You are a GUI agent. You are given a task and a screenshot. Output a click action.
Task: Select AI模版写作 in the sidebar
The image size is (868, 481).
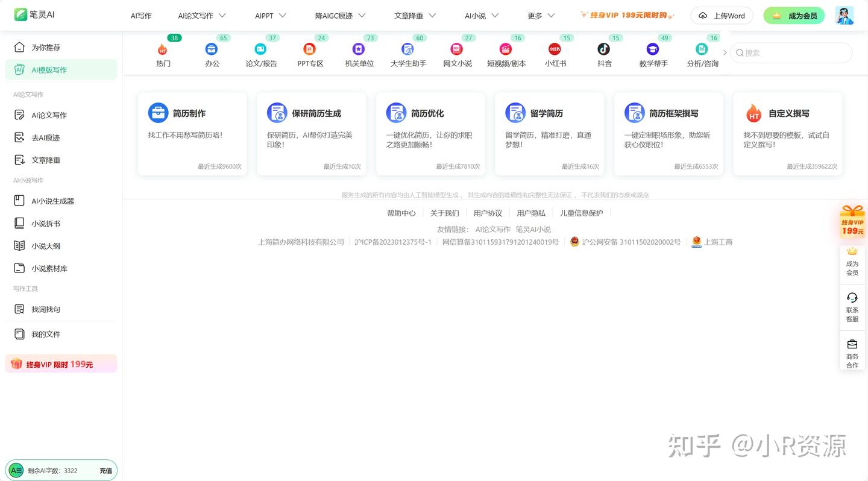click(x=61, y=69)
